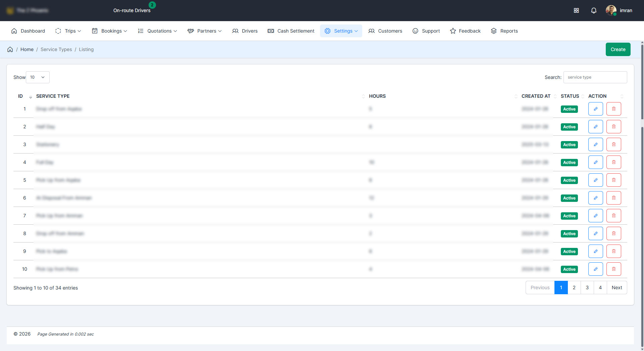Click the green Create button
This screenshot has height=351, width=644.
click(618, 49)
